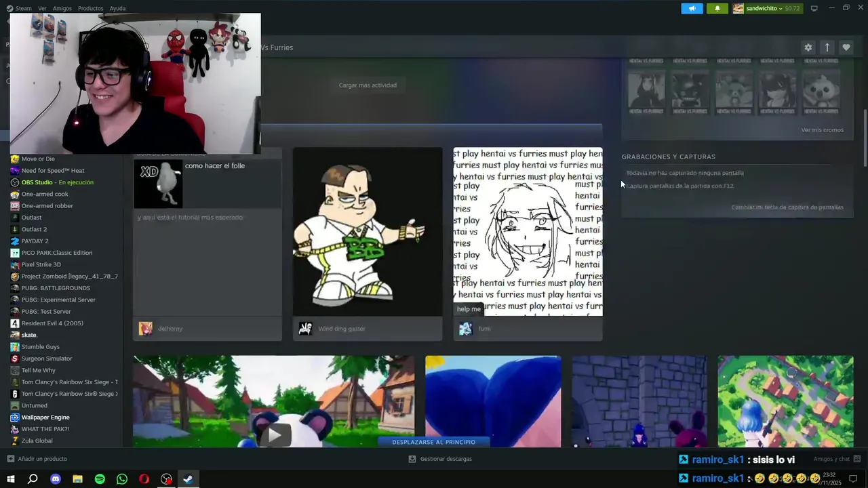Click the Gestionar descargas download icon
Screen dimensions: 868x488
pos(412,459)
